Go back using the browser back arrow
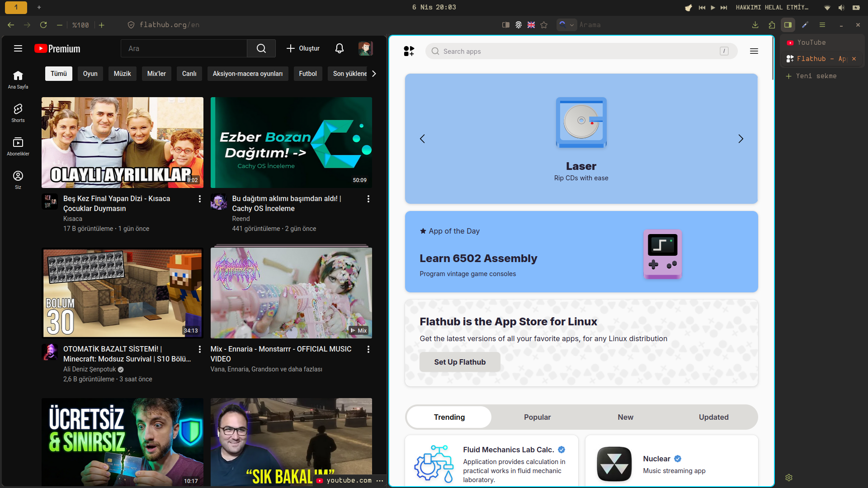Screen dimensions: 868x488 [11, 25]
